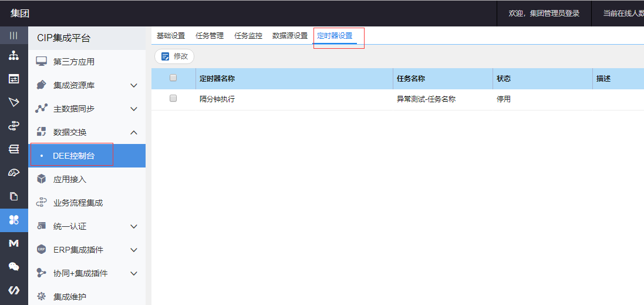Open the workflow nodes icon in the dark rail
This screenshot has height=305, width=644.
(14, 126)
